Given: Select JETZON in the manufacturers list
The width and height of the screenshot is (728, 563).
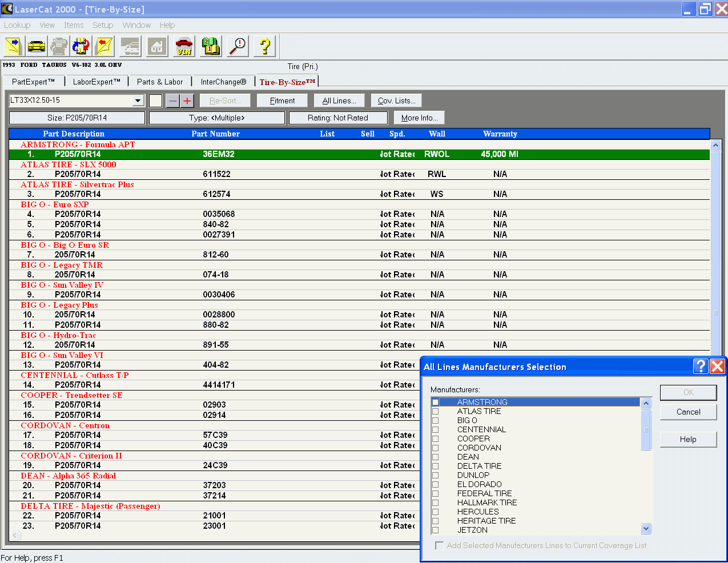Looking at the screenshot, I should click(472, 530).
